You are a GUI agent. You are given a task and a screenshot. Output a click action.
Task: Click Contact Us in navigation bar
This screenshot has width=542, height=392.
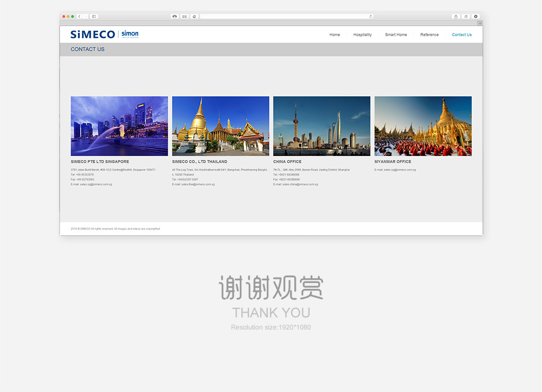[462, 35]
